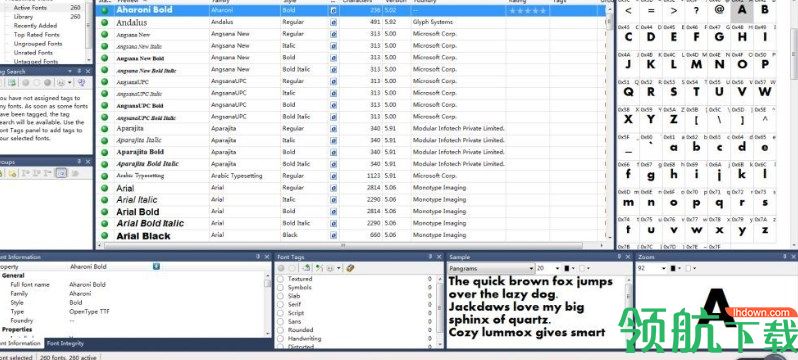798x360 pixels.
Task: Click the yellow folder icon in Groups toolbar
Action: (x=12, y=173)
